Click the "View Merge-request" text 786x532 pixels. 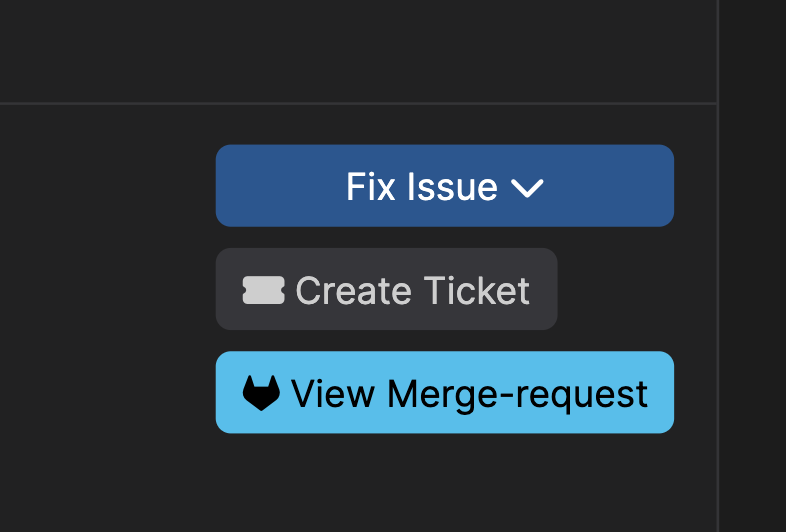tap(469, 394)
